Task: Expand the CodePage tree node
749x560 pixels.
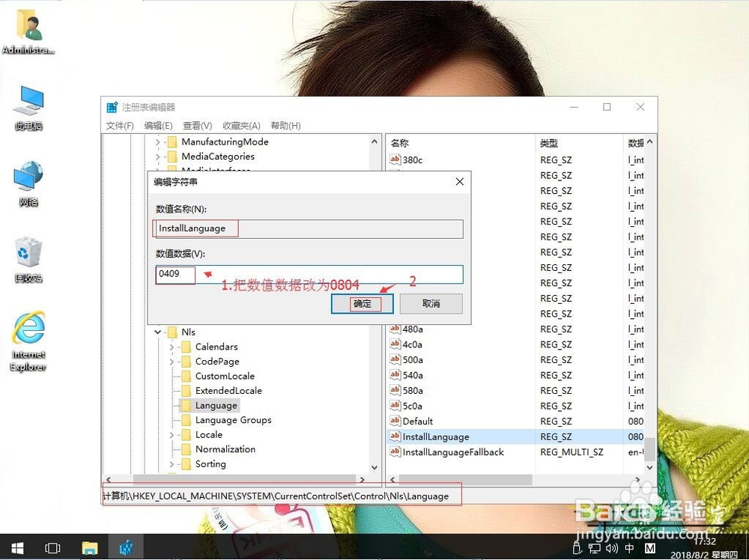Action: (172, 362)
